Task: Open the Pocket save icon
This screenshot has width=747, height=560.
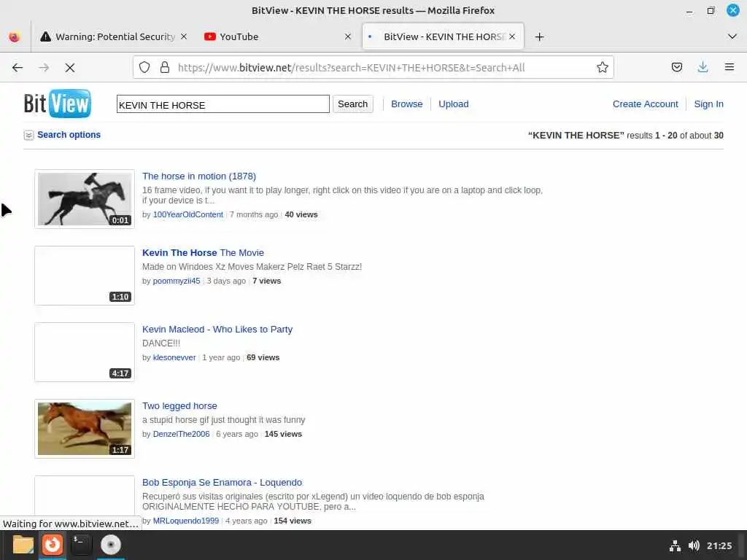Action: tap(676, 67)
